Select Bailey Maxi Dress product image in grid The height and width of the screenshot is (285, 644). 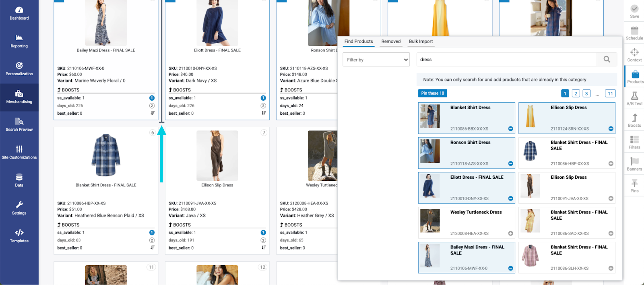pyautogui.click(x=106, y=23)
